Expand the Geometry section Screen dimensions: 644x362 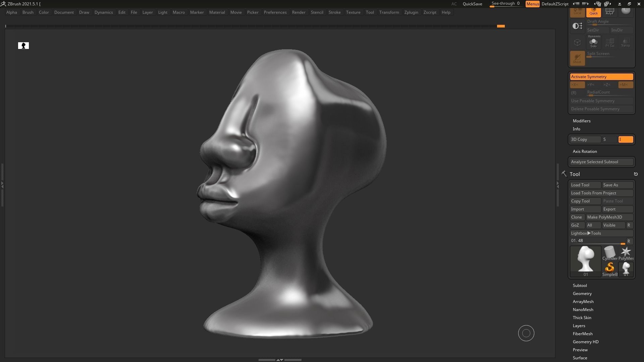coord(582,294)
